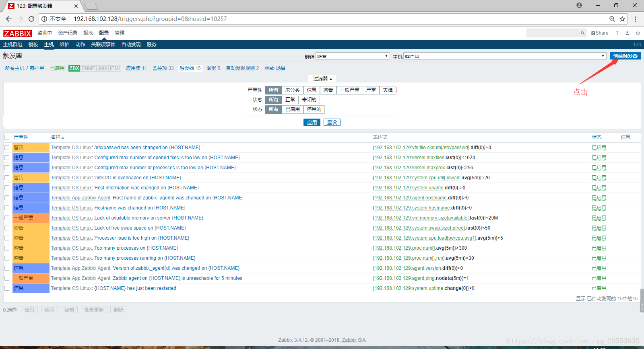Open the Web scenarios link
Image resolution: width=644 pixels, height=349 pixels.
[275, 68]
